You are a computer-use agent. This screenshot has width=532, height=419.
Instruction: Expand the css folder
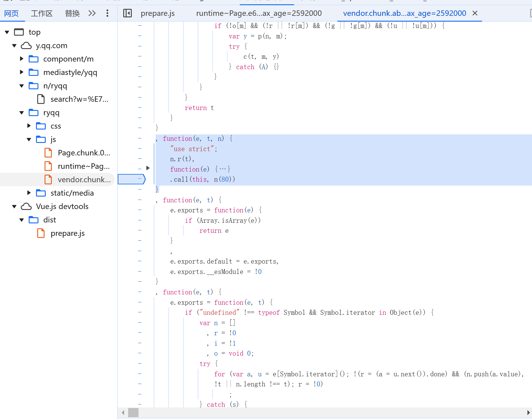coord(29,126)
